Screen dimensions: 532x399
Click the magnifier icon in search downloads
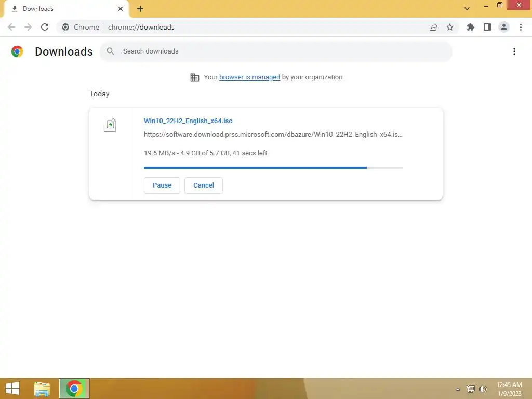(x=110, y=51)
